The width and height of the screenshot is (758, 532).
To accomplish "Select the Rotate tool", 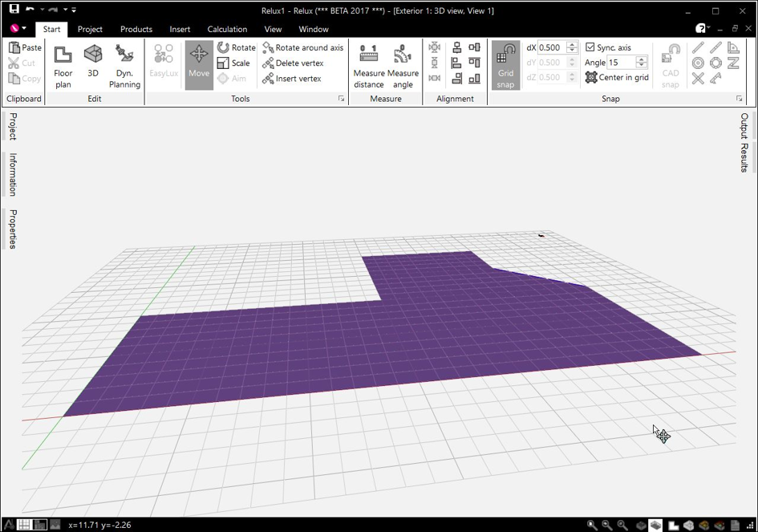I will (237, 47).
